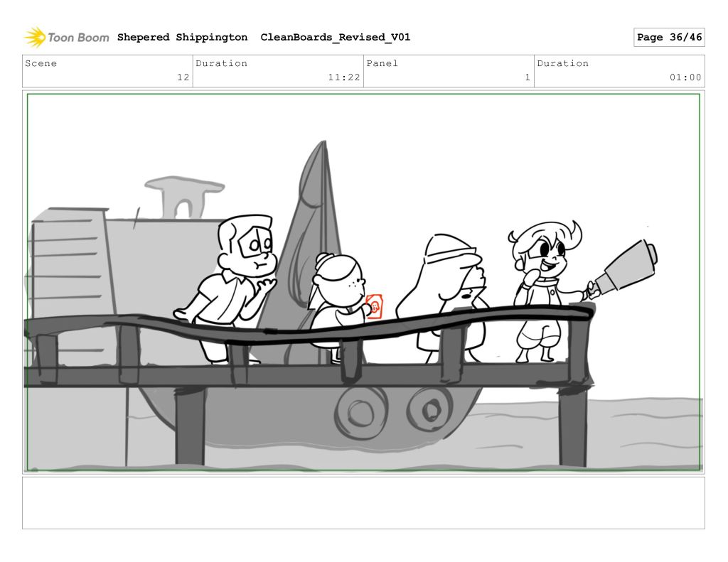Click the empty notes box below panel
Viewport: 728px width, 562px height.
pos(363,502)
